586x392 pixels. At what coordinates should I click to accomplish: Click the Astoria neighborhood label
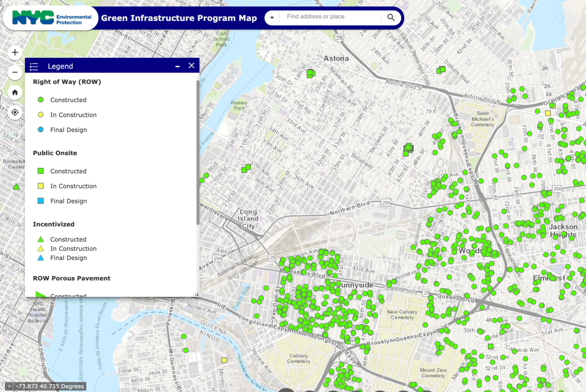pyautogui.click(x=336, y=58)
